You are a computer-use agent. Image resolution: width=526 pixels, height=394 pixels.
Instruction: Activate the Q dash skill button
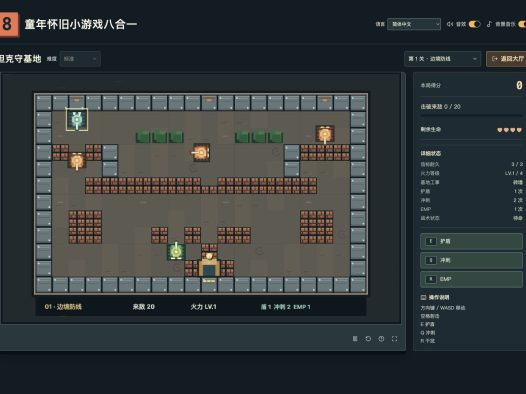pyautogui.click(x=471, y=260)
